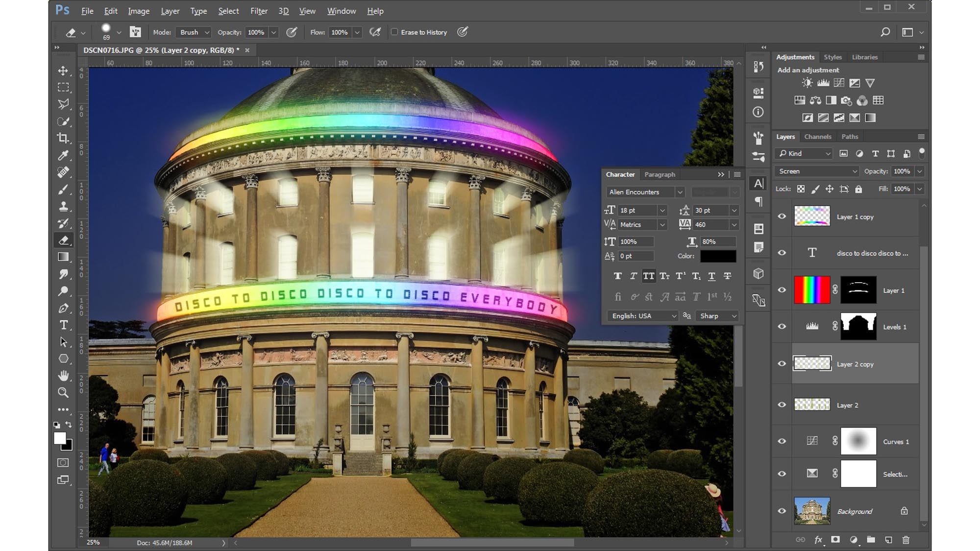980x551 pixels.
Task: Select the Polygonal Lasso tool
Action: [x=63, y=104]
